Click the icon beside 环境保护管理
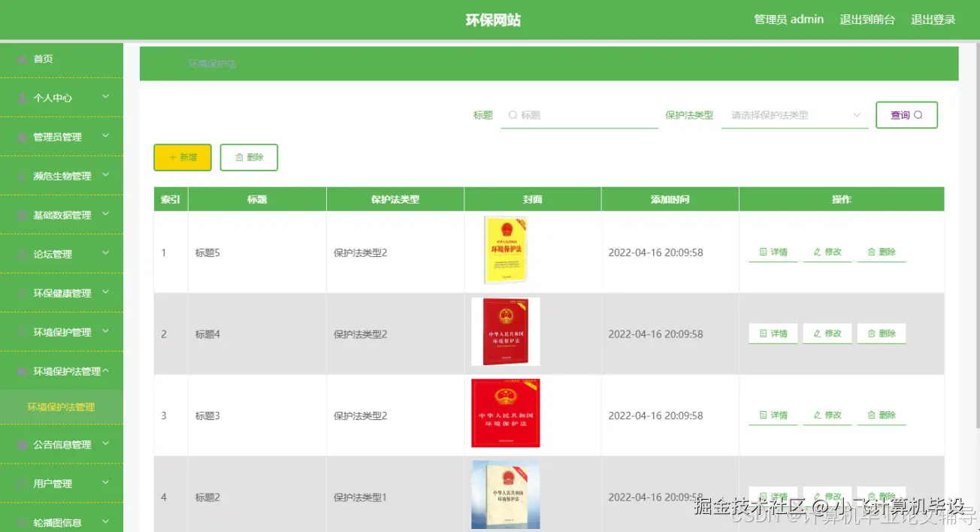Screen dimensions: 980x532 click(x=22, y=332)
